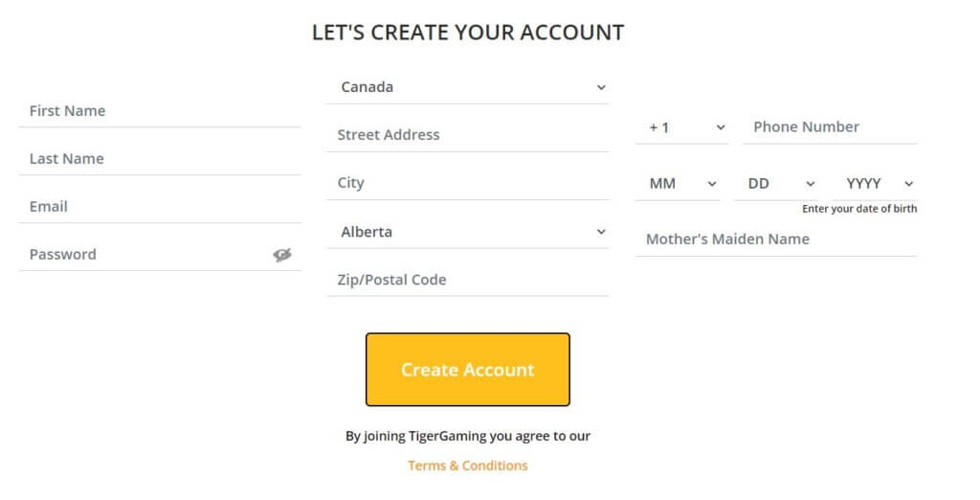Toggle password visibility eye icon
The width and height of the screenshot is (980, 500).
pos(281,255)
